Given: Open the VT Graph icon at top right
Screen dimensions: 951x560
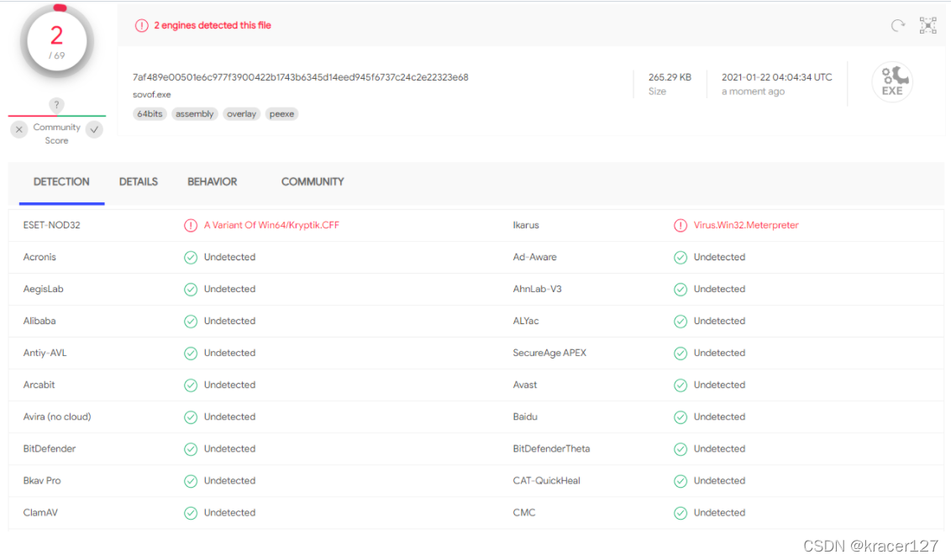Looking at the screenshot, I should coord(927,25).
